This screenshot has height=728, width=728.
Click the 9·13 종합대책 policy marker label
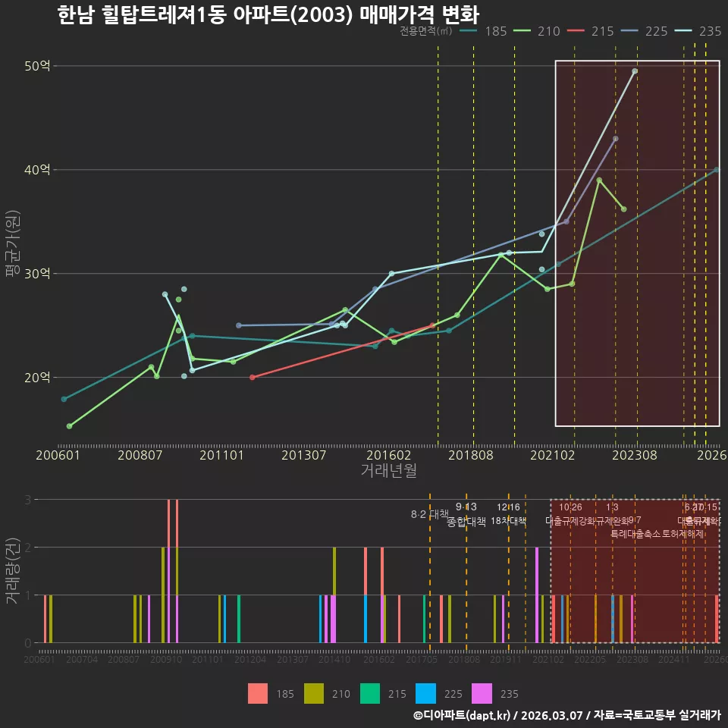[466, 514]
